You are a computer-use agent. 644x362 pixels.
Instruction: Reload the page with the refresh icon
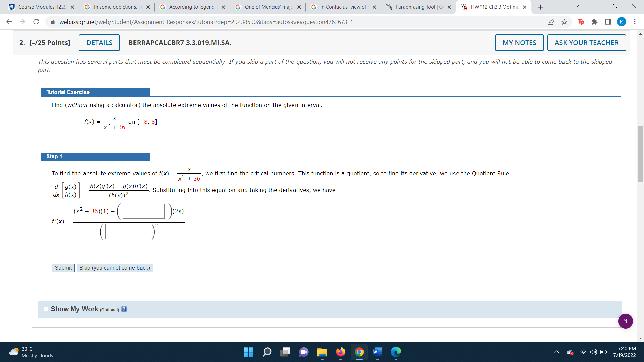point(36,22)
